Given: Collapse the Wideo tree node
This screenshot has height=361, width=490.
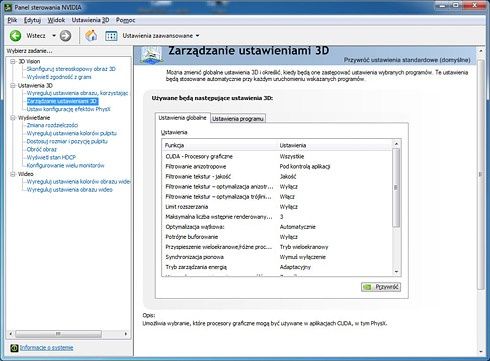Looking at the screenshot, I should pos(13,174).
